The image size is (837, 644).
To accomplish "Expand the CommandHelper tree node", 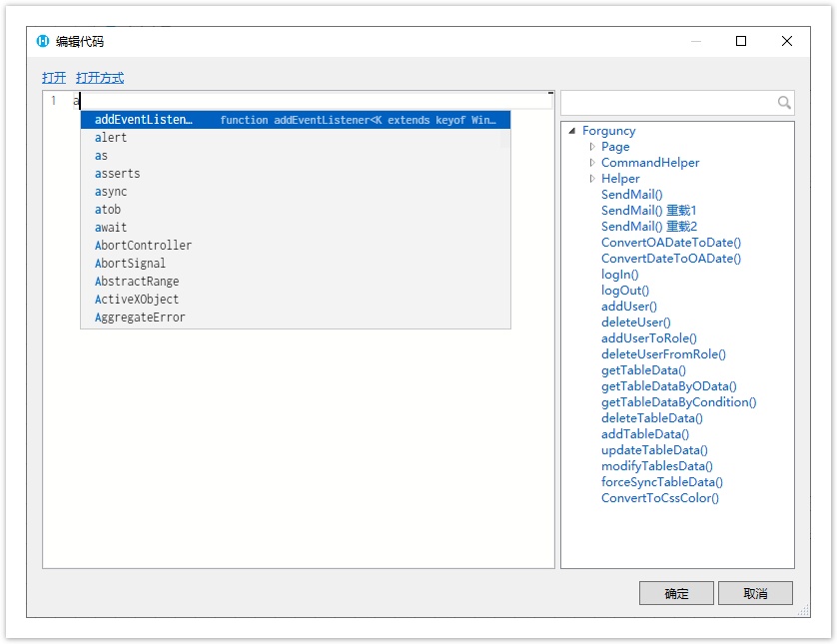I will [x=592, y=163].
